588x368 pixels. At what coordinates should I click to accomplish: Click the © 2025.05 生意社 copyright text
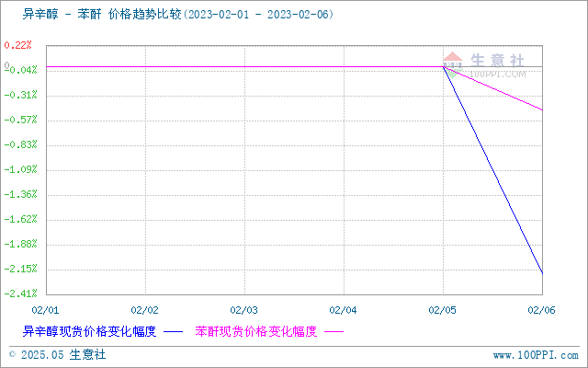[57, 355]
